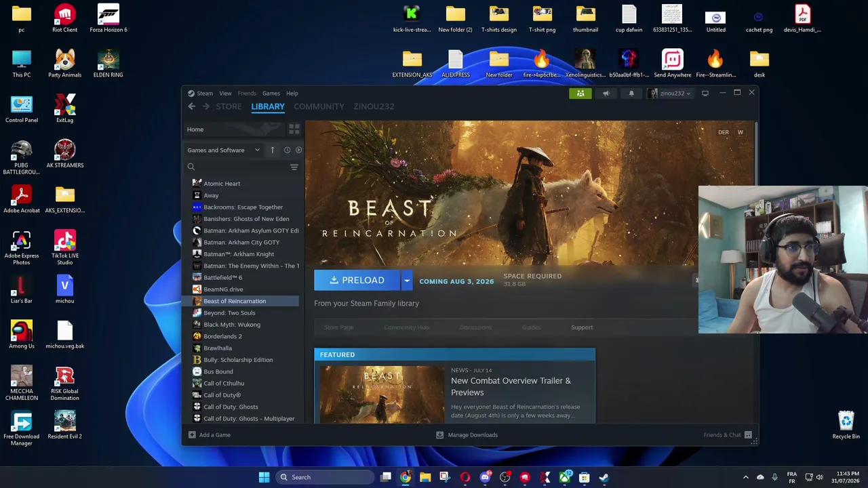Open OBS Studio from taskbar
This screenshot has height=488, width=868.
505,477
